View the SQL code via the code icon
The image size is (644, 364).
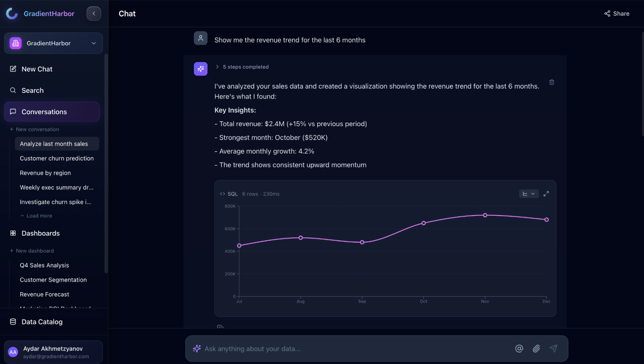(x=222, y=194)
